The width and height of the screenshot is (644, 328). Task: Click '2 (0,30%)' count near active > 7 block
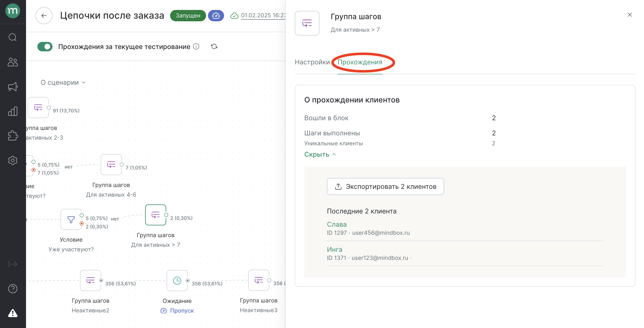tap(181, 218)
